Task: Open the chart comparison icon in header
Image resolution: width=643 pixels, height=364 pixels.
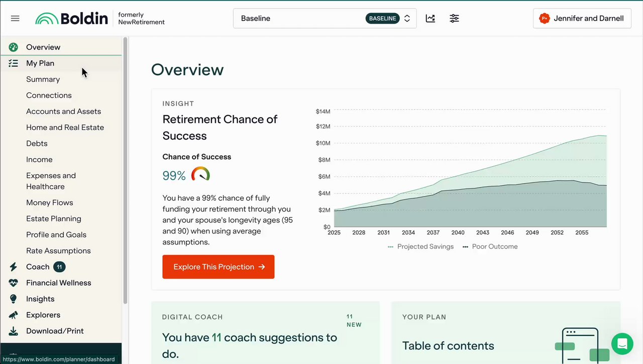Action: click(x=431, y=19)
